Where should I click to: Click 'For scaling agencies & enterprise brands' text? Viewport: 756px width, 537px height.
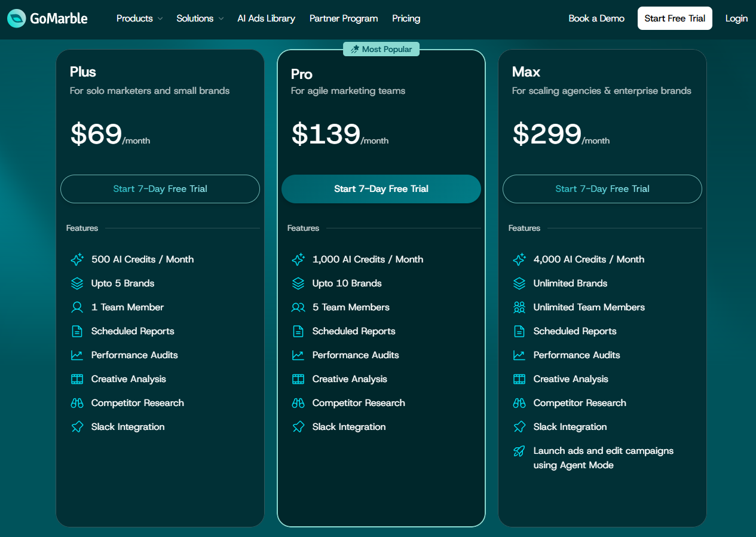602,91
